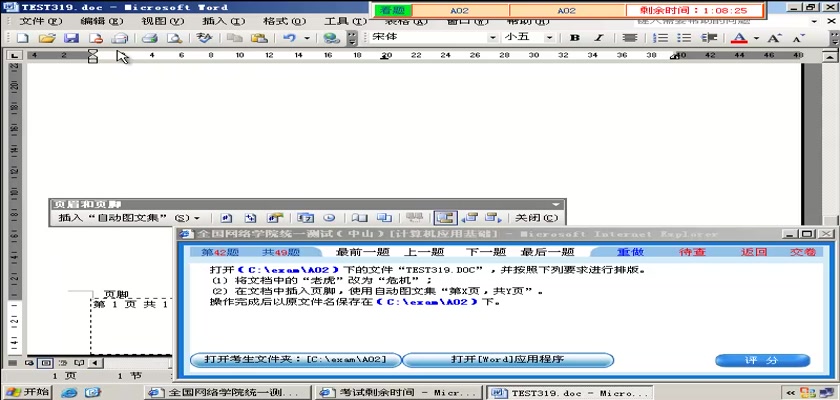Insert the time via the clock icon
The width and height of the screenshot is (840, 400).
329,218
